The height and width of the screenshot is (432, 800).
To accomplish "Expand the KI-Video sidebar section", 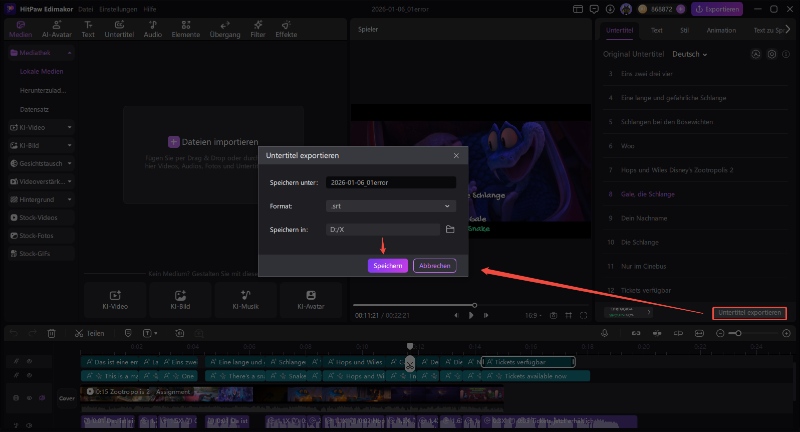I will tap(40, 127).
